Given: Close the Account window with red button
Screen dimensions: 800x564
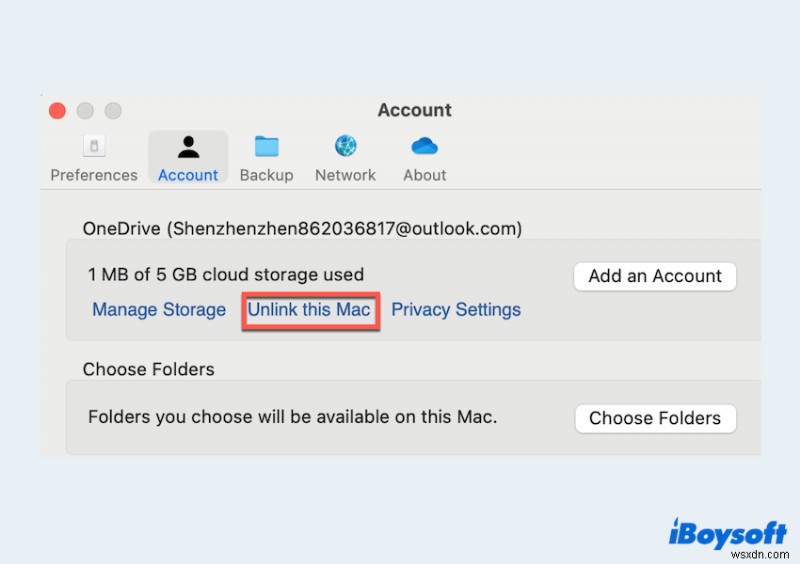Looking at the screenshot, I should point(57,110).
